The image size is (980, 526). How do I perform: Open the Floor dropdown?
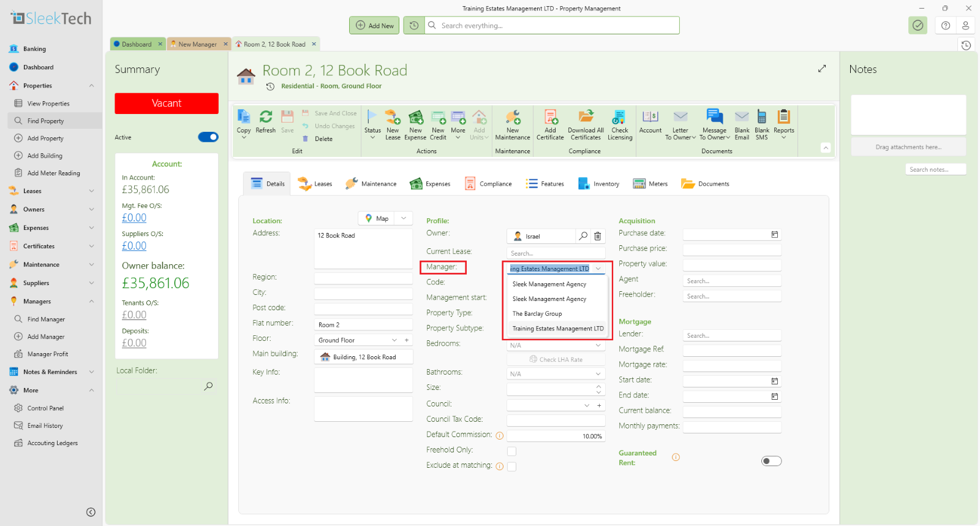click(x=394, y=340)
